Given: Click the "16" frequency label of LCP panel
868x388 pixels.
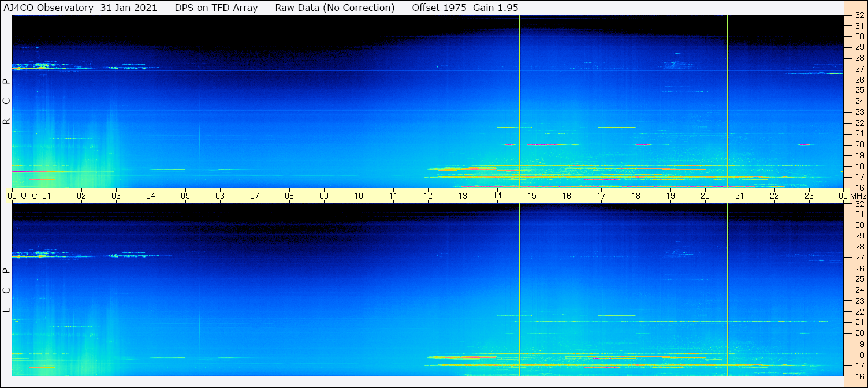Looking at the screenshot, I should pyautogui.click(x=859, y=376).
